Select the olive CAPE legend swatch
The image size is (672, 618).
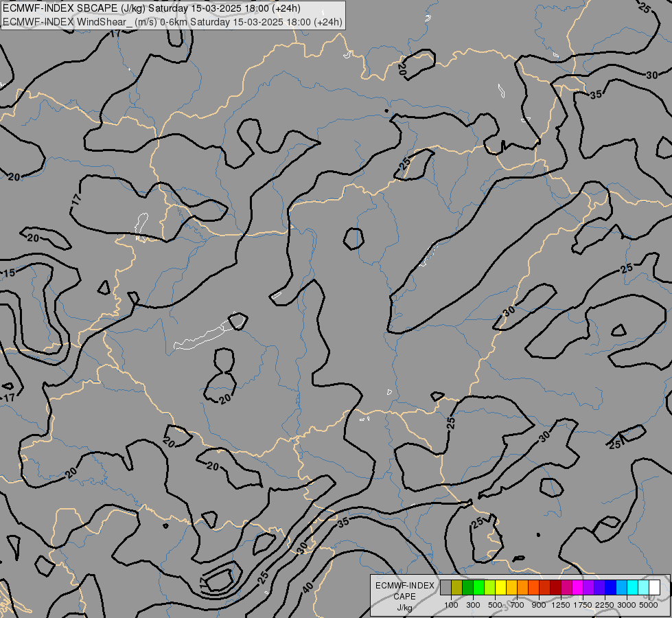(x=457, y=587)
